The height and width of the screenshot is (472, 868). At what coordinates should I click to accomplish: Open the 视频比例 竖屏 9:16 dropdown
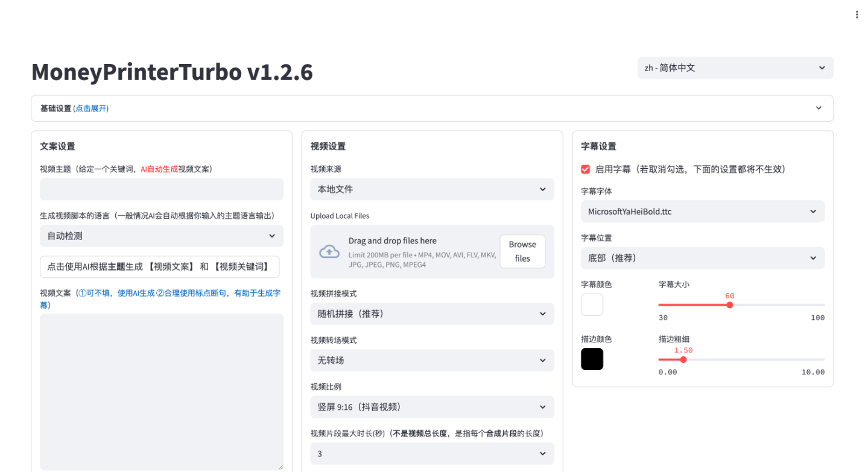coord(432,407)
